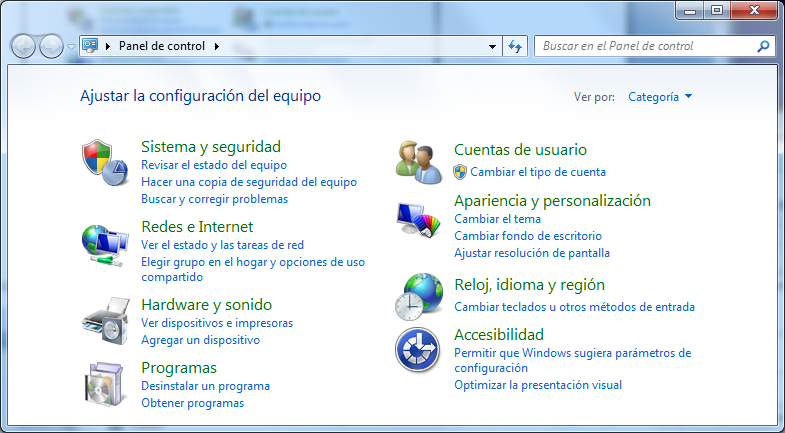
Task: Click Elegir grupo en el hogar link
Action: 253,269
